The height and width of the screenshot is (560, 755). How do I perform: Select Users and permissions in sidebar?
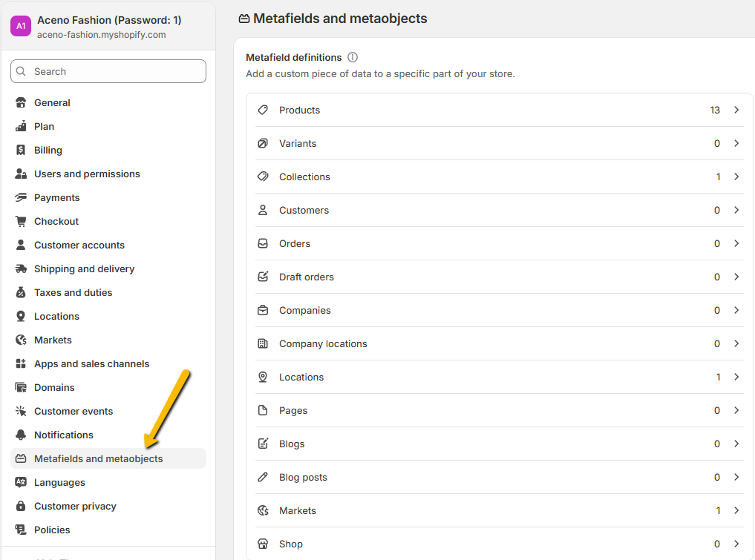pyautogui.click(x=87, y=174)
